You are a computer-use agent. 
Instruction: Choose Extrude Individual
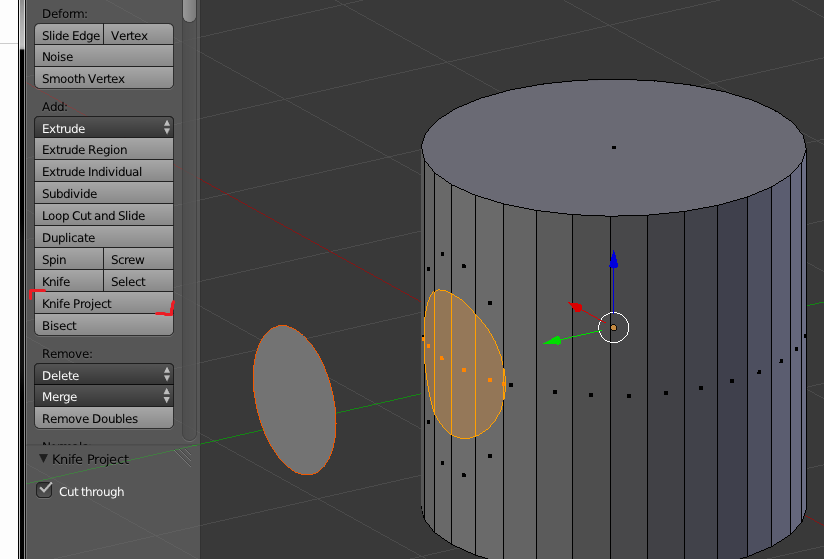[104, 172]
